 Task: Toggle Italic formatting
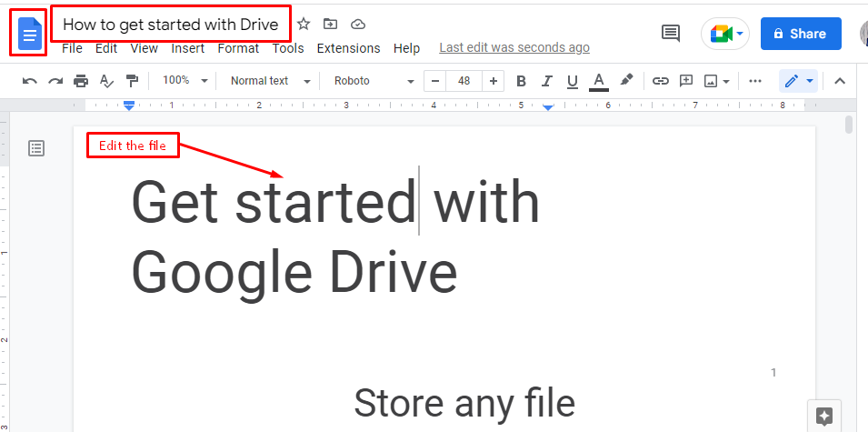coord(547,81)
